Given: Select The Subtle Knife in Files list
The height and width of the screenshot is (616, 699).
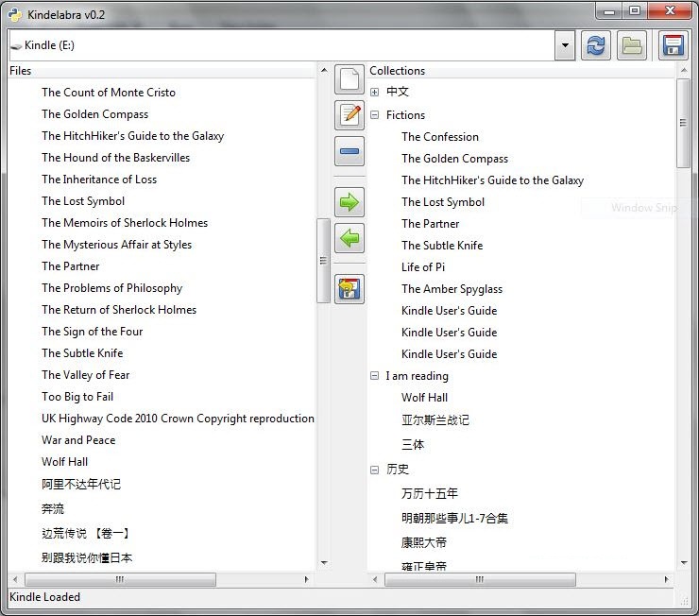Looking at the screenshot, I should point(82,353).
